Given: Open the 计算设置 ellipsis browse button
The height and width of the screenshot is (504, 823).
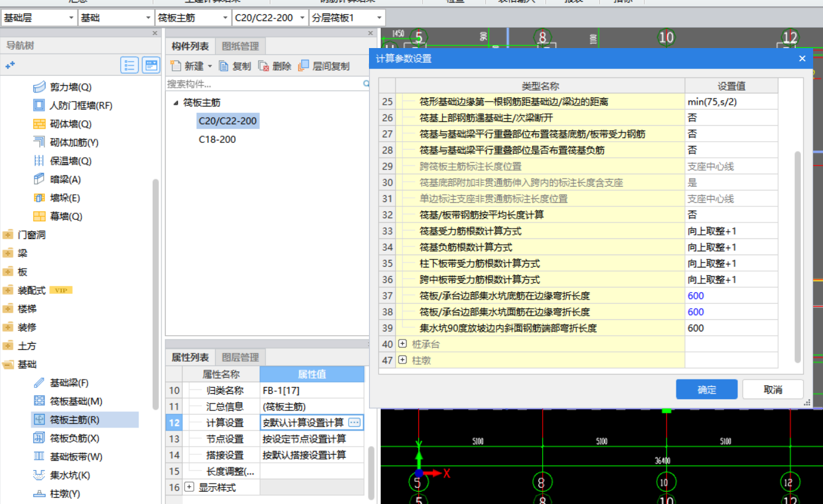Looking at the screenshot, I should (354, 422).
